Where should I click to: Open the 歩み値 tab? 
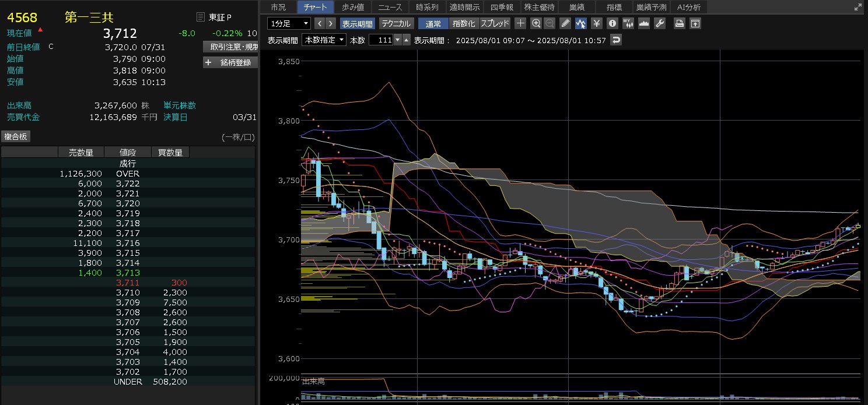(353, 7)
